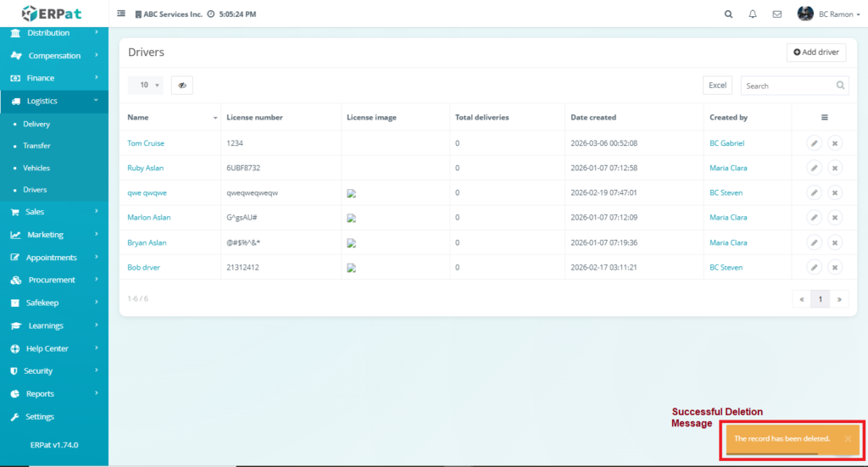This screenshot has width=868, height=467.
Task: Open the table column options menu icon
Action: 824,118
